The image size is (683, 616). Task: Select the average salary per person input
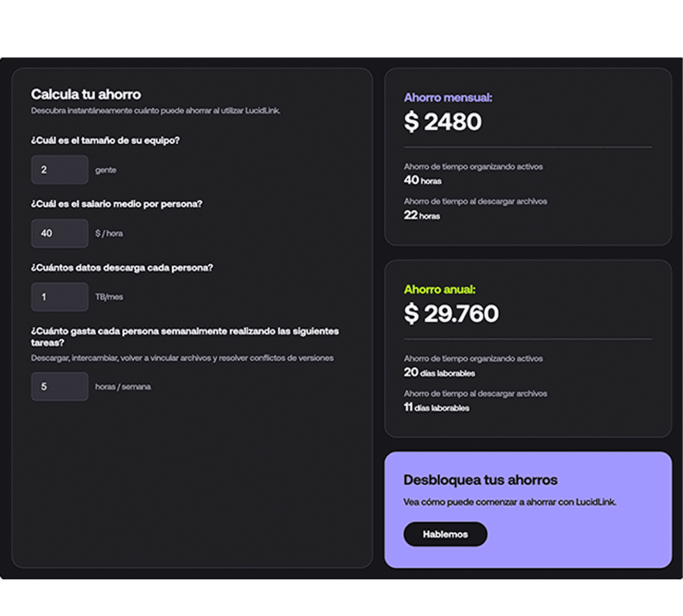59,233
